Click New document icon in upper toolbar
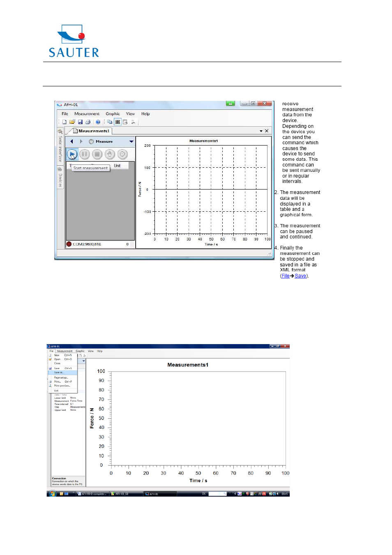The height and width of the screenshot is (555, 392). (65, 122)
